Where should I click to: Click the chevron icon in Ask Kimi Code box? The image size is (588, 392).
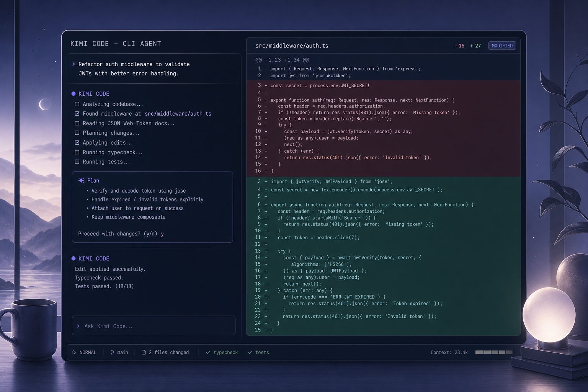[x=78, y=326]
